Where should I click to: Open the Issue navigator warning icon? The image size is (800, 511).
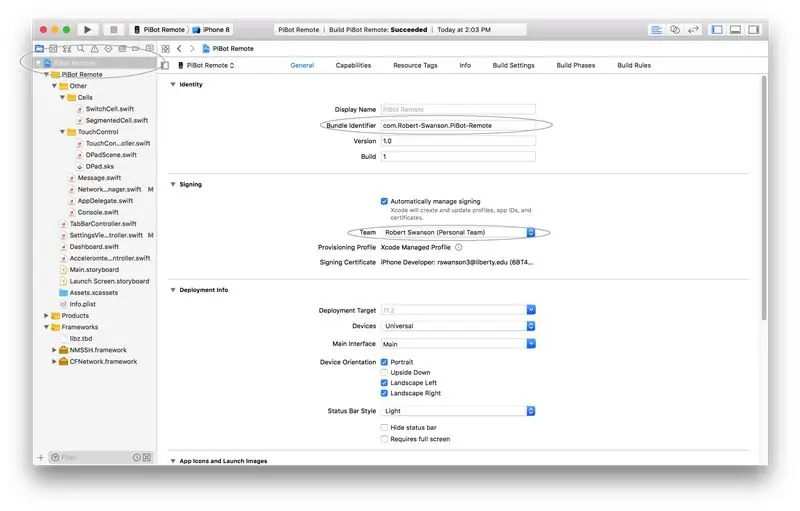(x=94, y=48)
